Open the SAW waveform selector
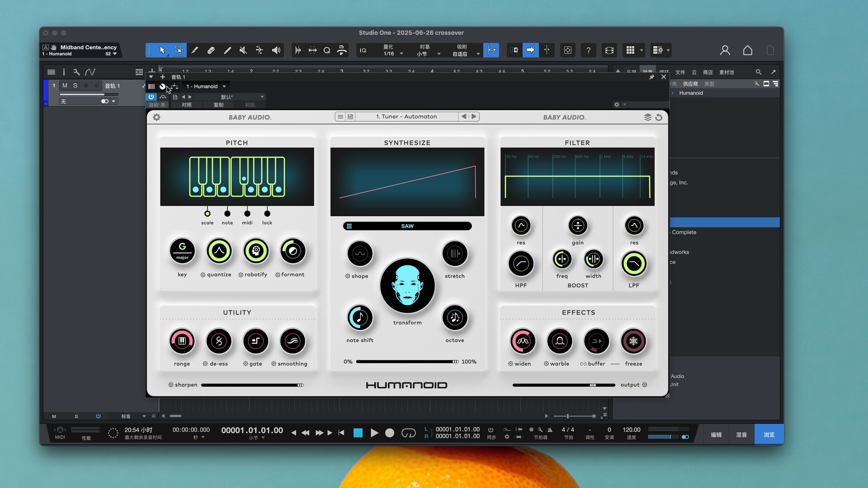The width and height of the screenshot is (868, 488). click(407, 226)
